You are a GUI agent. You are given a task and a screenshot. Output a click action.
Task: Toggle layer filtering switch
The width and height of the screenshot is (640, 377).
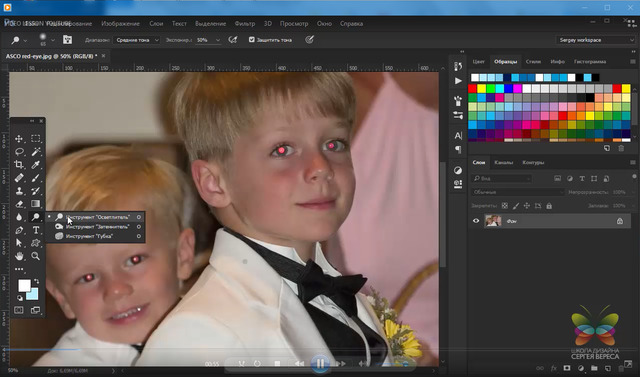click(634, 177)
